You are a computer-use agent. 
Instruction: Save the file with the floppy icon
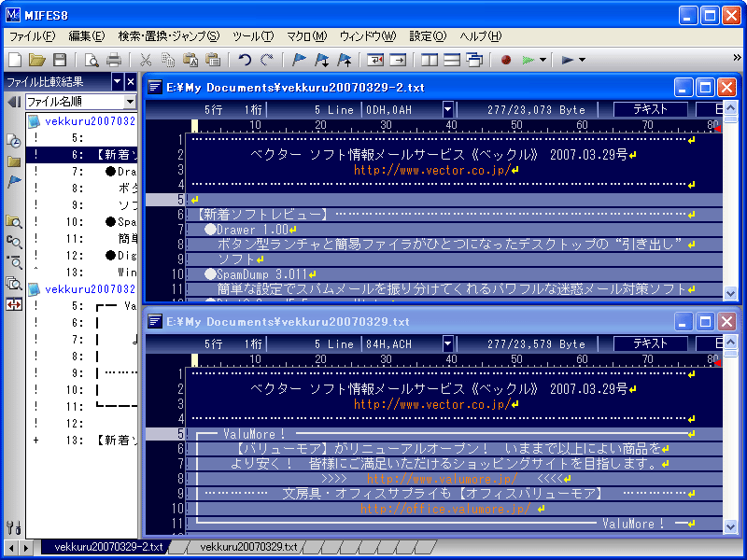coord(60,60)
